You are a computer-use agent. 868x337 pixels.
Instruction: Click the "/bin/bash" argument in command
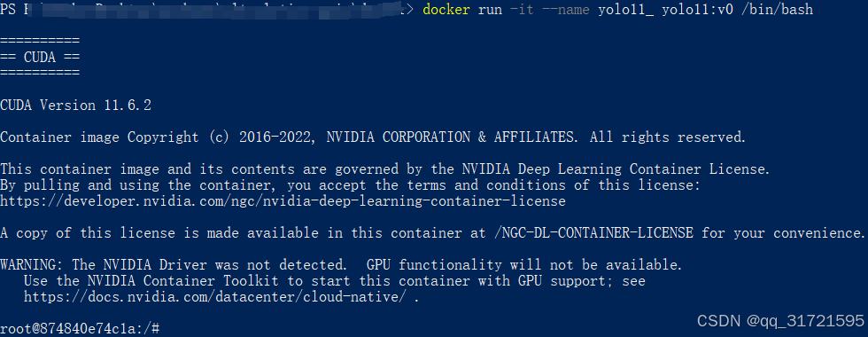click(778, 10)
